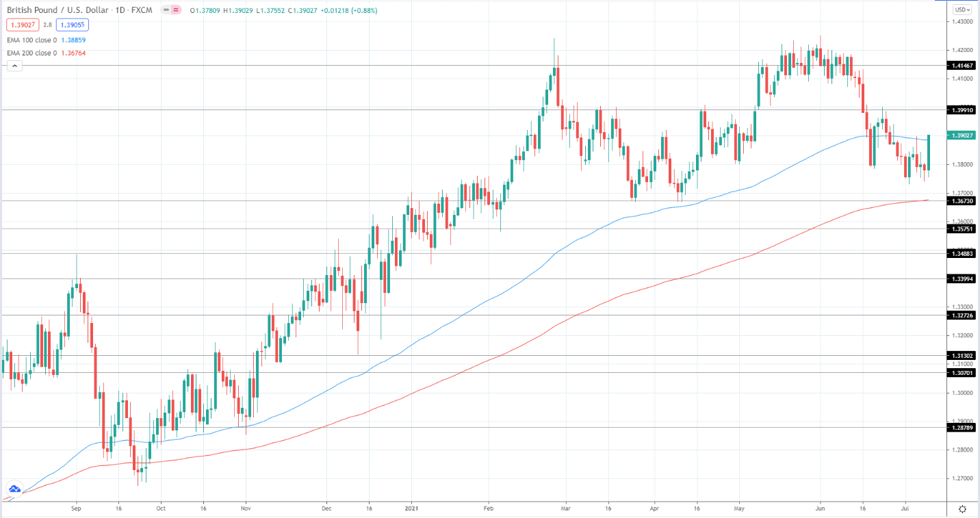
Task: Select the EMA 200 close indicator legend
Action: [x=32, y=53]
